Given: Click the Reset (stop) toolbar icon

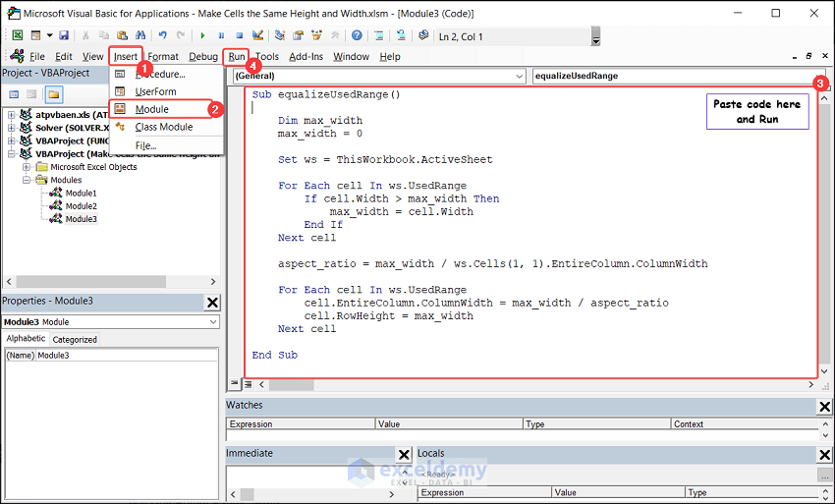Looking at the screenshot, I should [x=239, y=36].
